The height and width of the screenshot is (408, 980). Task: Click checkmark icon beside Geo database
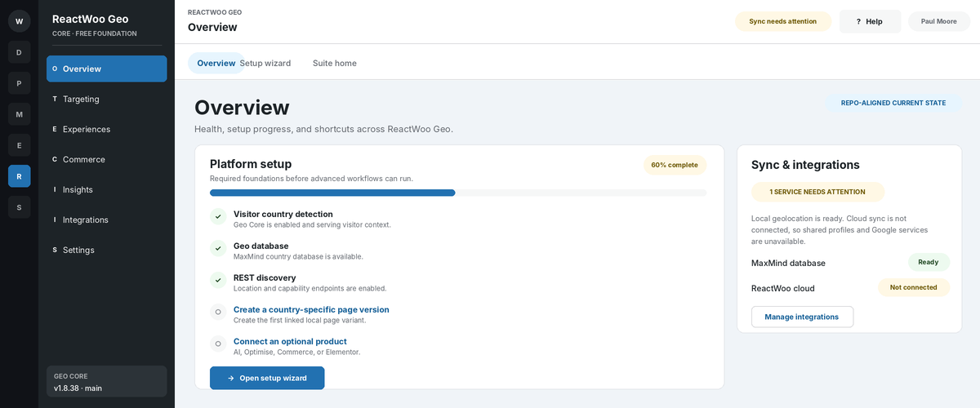click(x=218, y=248)
